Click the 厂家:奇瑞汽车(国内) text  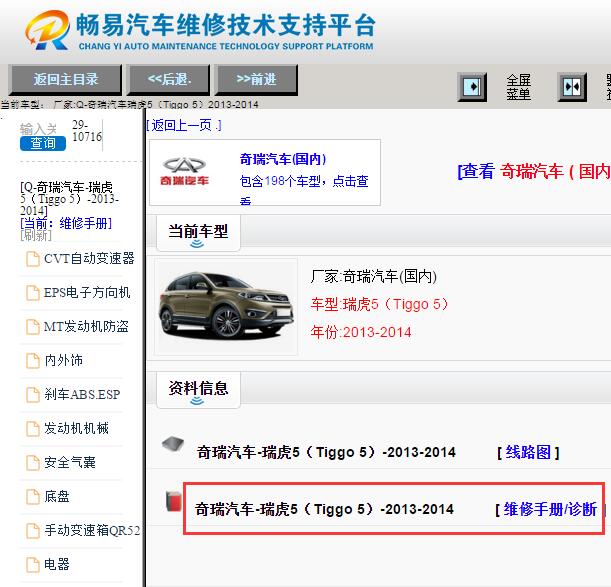point(374,276)
